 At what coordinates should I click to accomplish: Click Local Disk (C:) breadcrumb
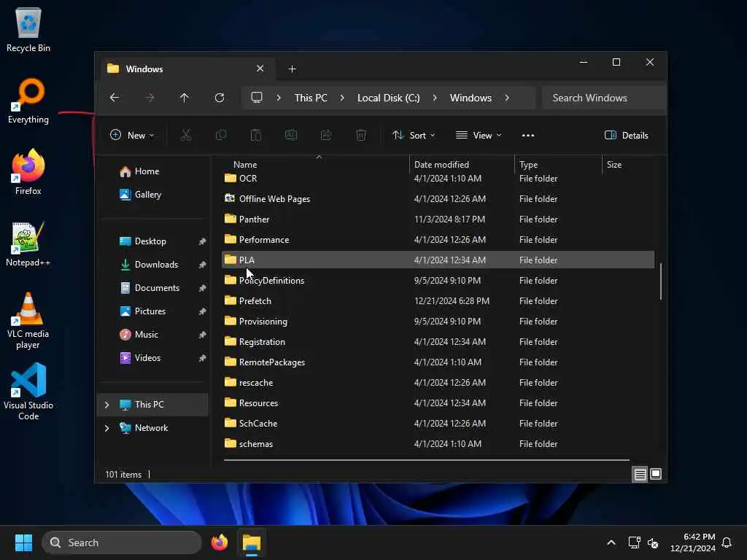coord(388,98)
